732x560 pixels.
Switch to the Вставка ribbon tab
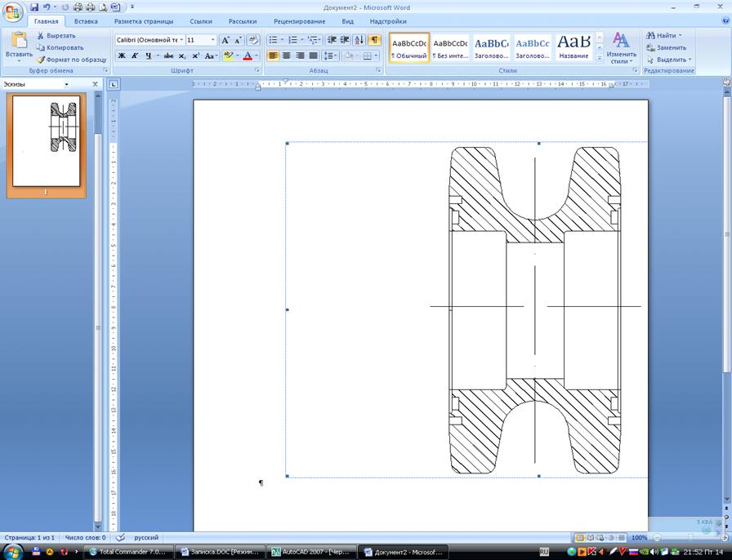coord(86,21)
